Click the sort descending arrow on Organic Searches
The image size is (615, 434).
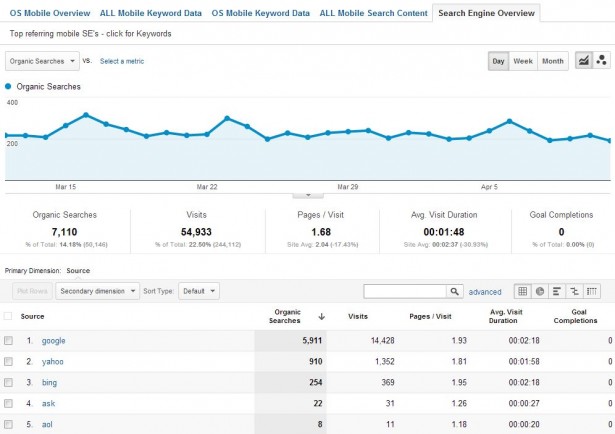coord(322,316)
